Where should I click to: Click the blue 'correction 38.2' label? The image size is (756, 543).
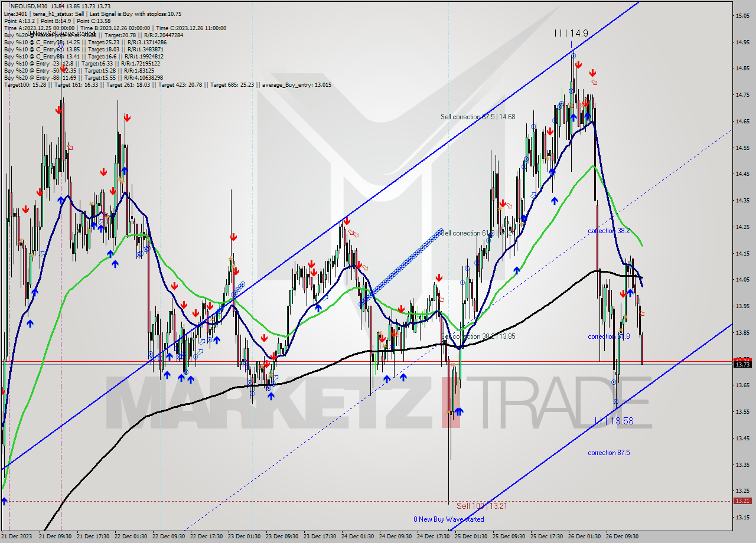coord(609,231)
